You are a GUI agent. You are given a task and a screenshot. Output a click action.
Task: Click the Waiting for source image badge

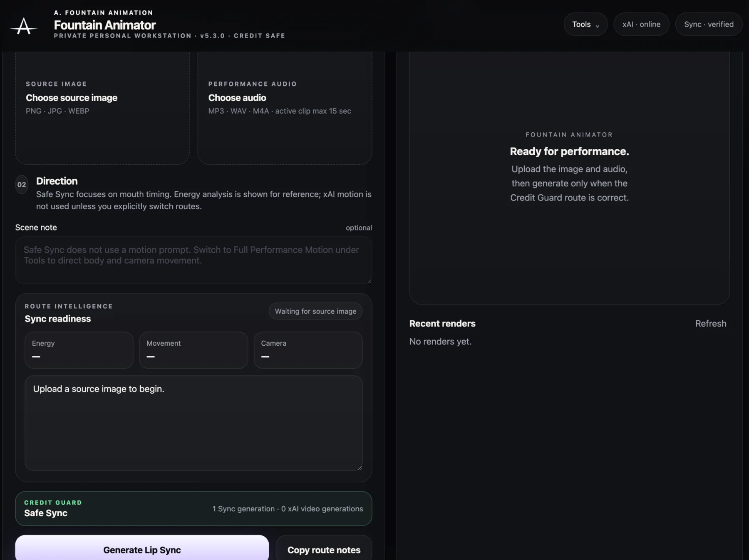click(315, 311)
